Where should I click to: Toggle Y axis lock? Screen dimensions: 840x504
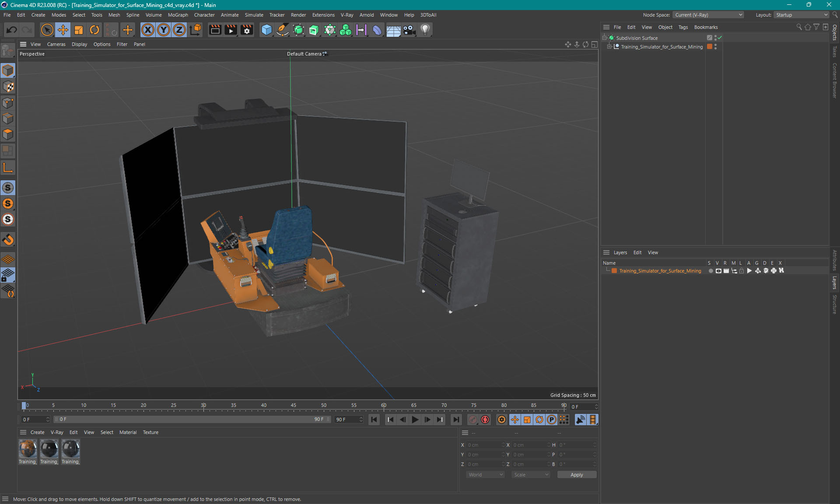[164, 30]
